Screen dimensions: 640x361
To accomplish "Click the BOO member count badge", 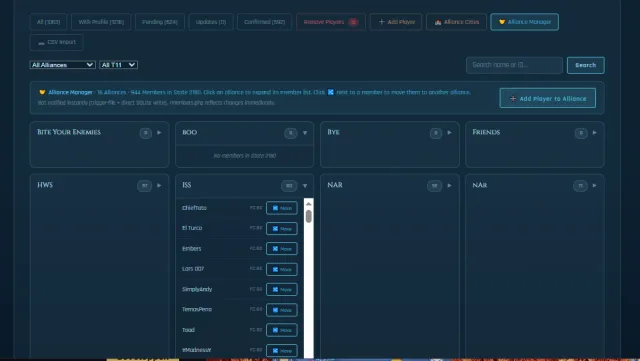I will (x=291, y=133).
